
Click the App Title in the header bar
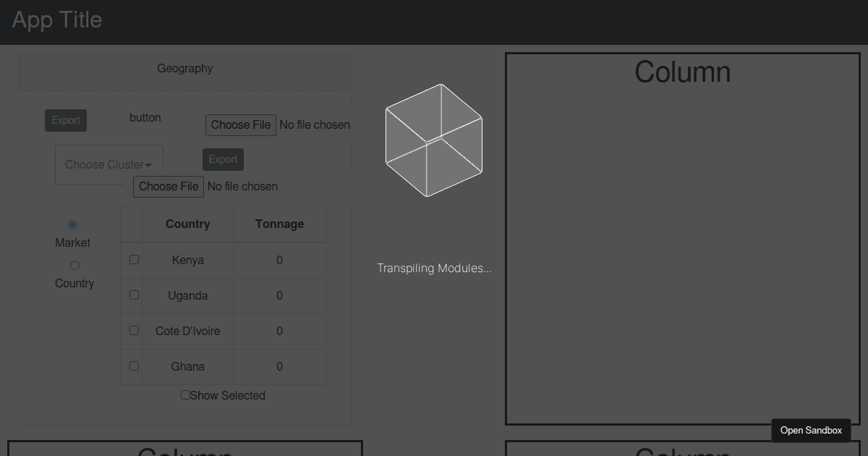point(56,20)
